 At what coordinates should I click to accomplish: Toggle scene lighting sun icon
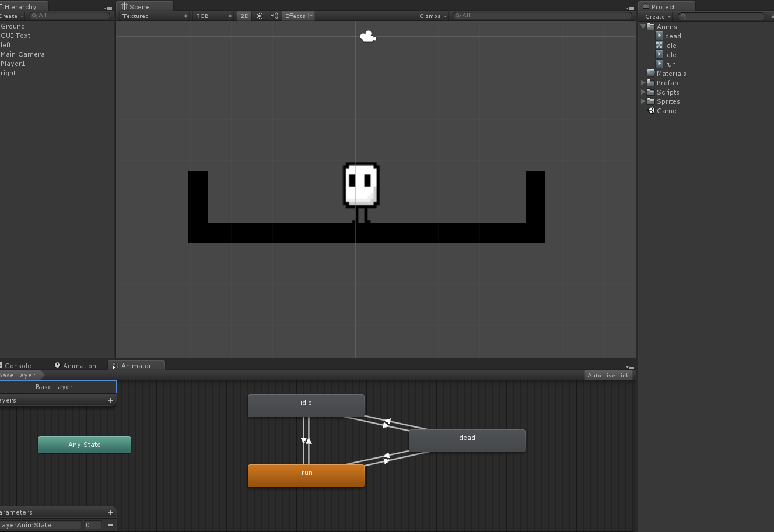tap(260, 16)
